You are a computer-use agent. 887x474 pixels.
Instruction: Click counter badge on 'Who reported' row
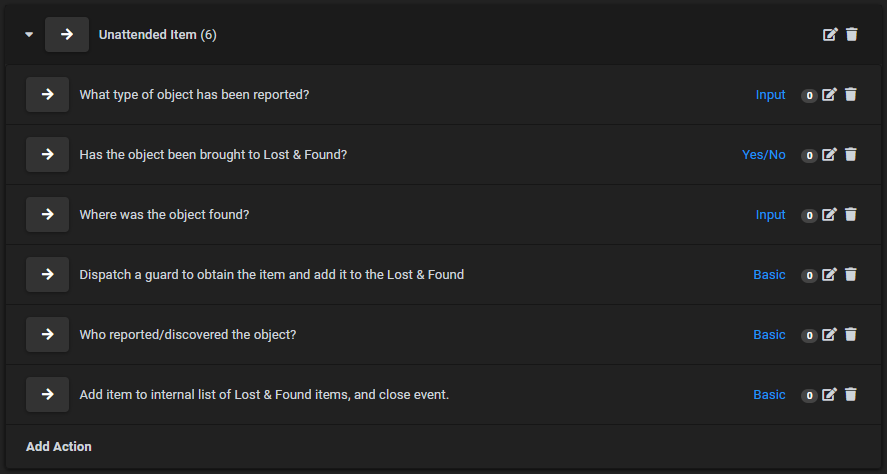[x=810, y=335]
